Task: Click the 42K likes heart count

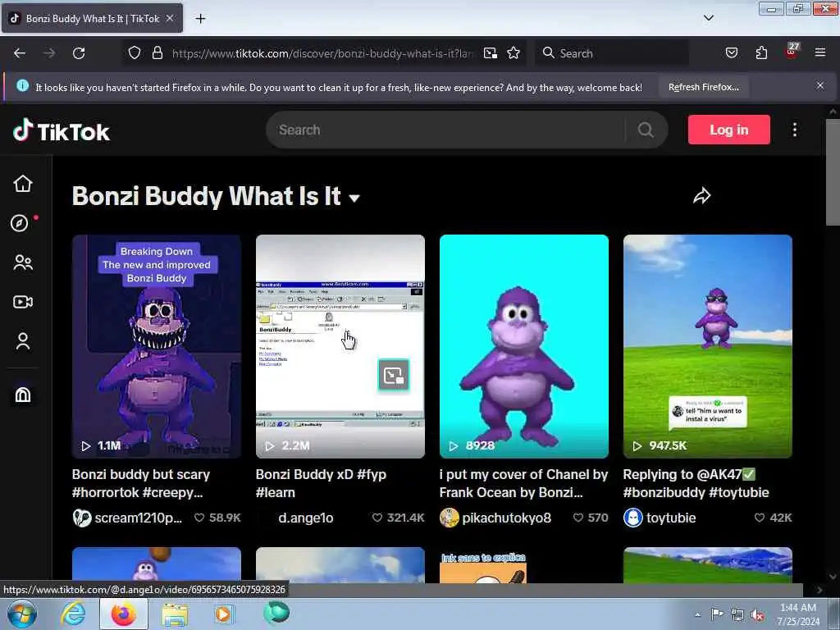Action: point(773,518)
